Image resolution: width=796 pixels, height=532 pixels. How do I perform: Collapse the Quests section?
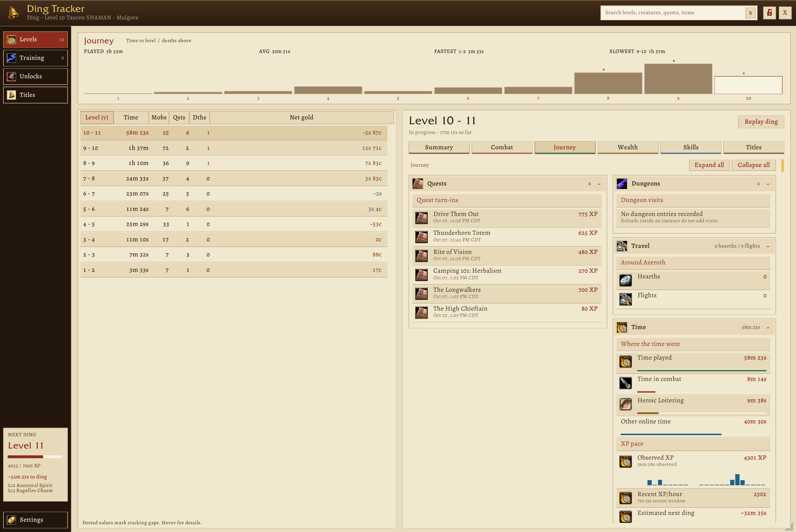pyautogui.click(x=599, y=184)
